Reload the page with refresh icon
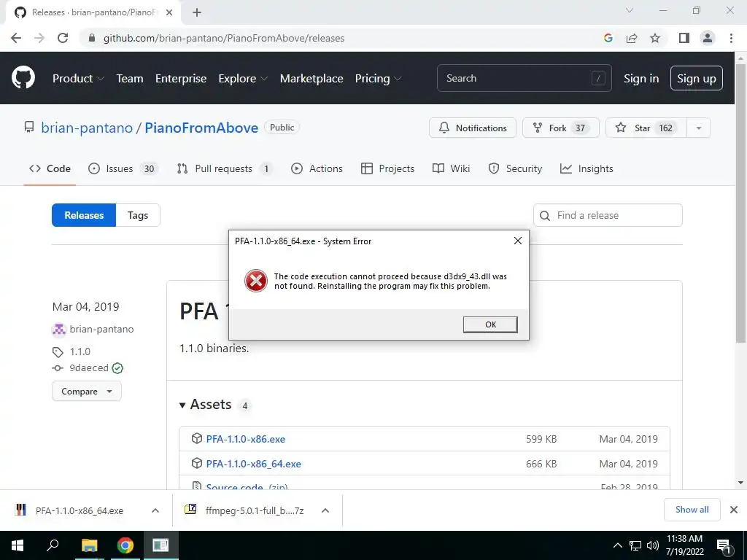 [63, 38]
